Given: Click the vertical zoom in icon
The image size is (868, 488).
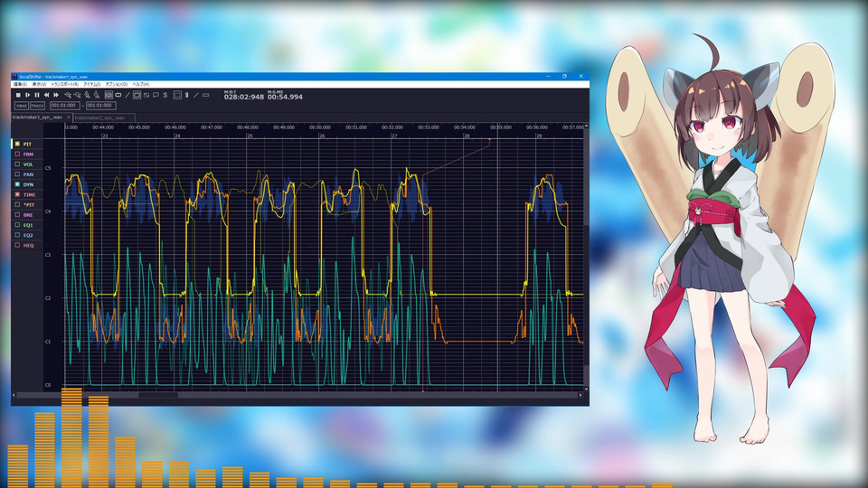Looking at the screenshot, I should click(87, 95).
